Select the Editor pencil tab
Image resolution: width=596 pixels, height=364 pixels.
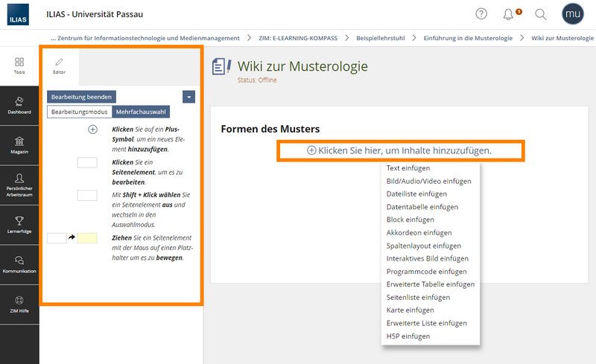pos(60,66)
